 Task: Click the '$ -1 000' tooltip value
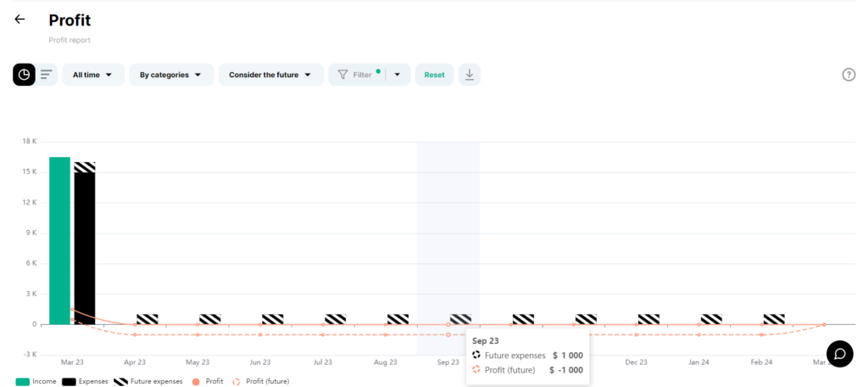tap(565, 370)
